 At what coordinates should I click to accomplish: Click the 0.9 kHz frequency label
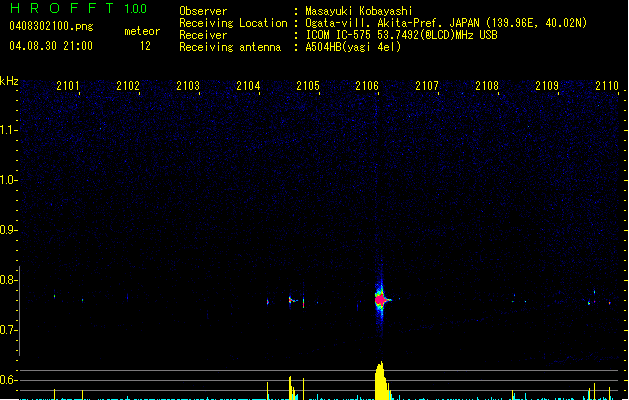[x=8, y=230]
